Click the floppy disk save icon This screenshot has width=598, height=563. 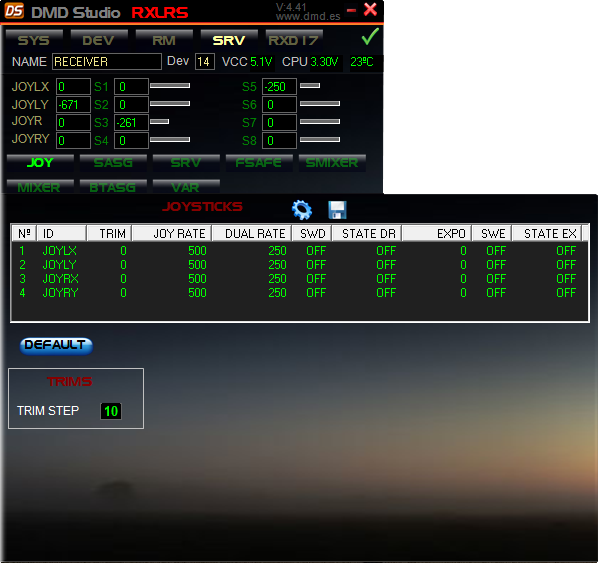(x=337, y=210)
